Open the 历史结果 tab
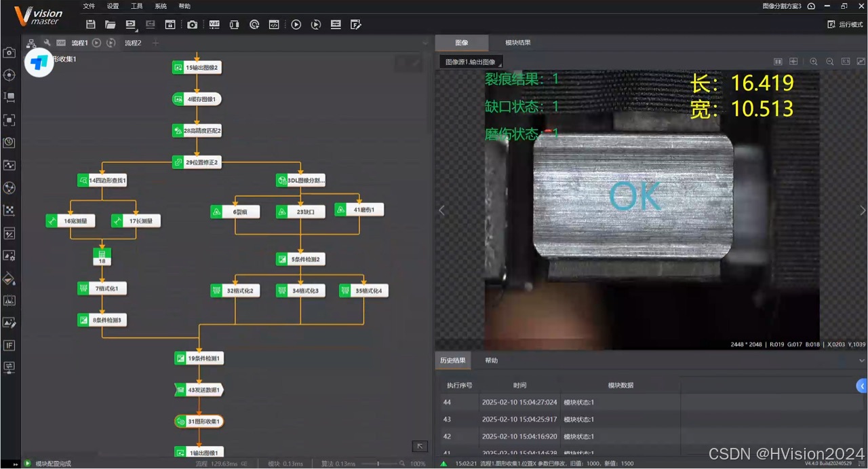This screenshot has width=868, height=469. coord(453,360)
